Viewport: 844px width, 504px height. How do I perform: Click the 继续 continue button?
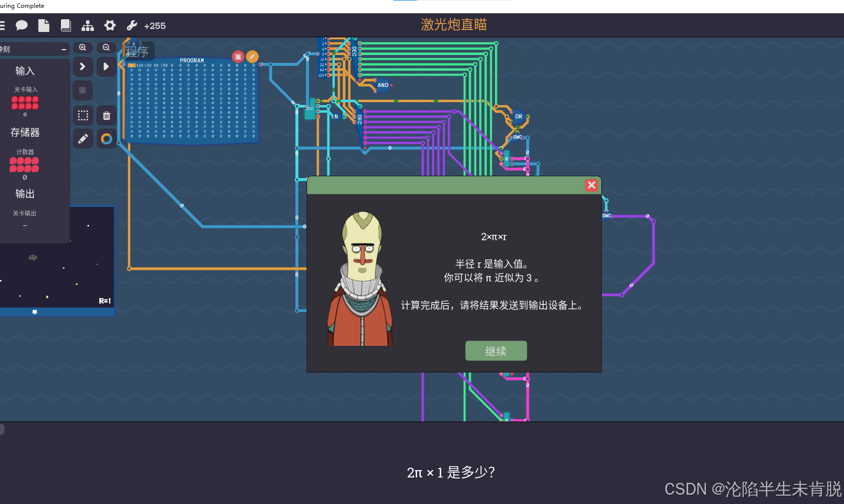[x=496, y=351]
